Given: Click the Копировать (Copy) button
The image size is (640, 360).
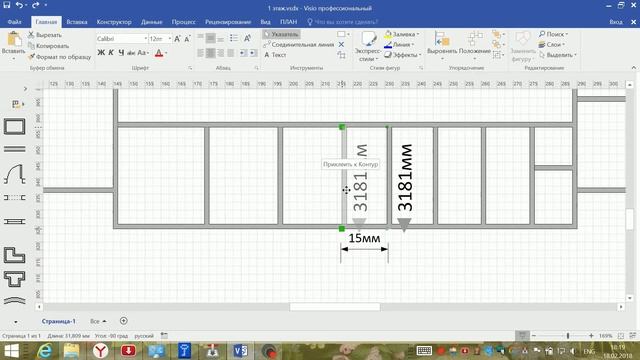Looking at the screenshot, I should (x=49, y=46).
